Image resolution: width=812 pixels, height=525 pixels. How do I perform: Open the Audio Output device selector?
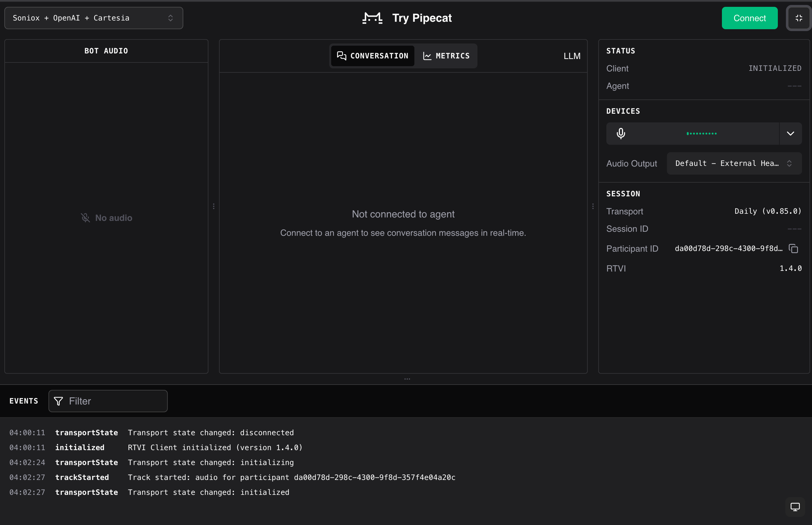tap(734, 163)
